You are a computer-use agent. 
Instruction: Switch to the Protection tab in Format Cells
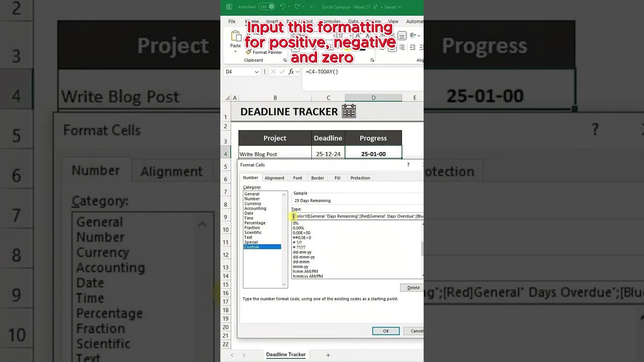tap(360, 178)
